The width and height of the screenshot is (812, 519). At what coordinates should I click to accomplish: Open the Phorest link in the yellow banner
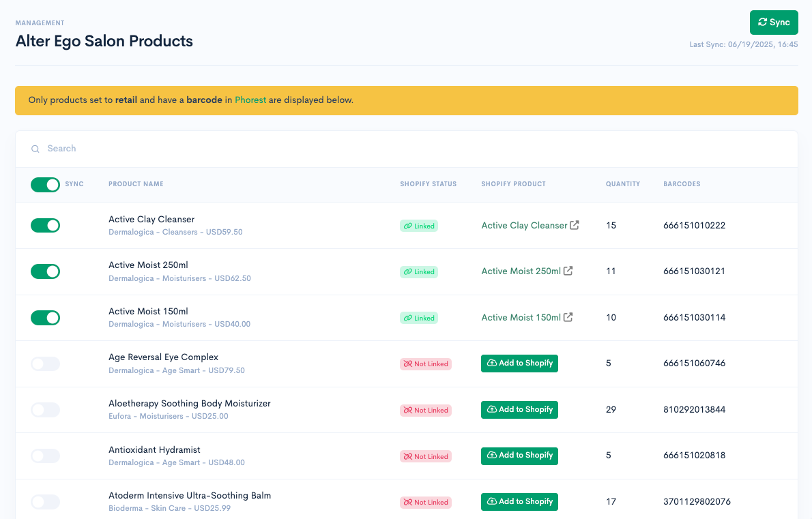(250, 100)
